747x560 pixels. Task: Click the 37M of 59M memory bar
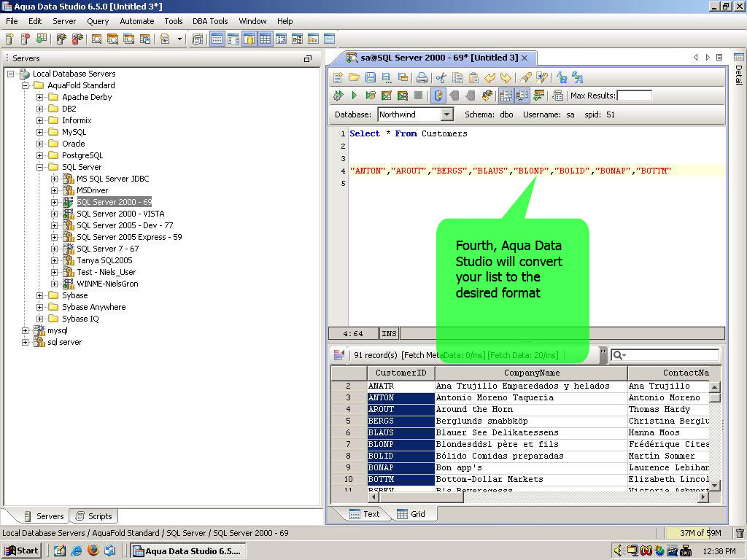coord(694,533)
